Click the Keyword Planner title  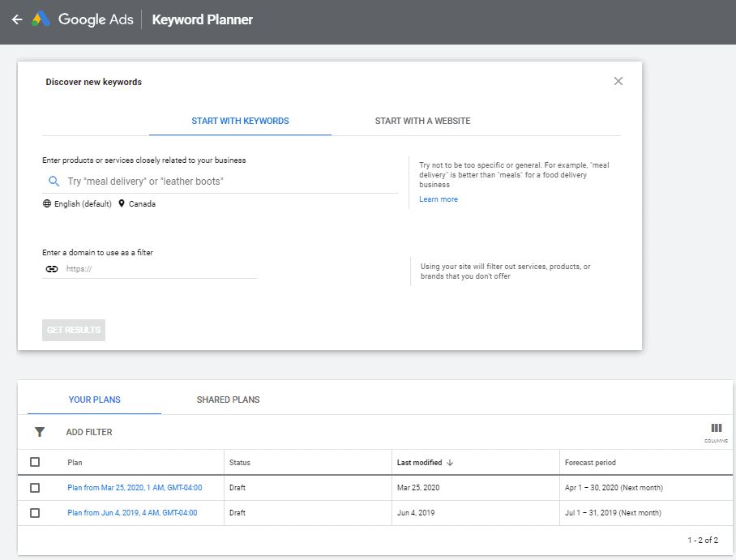coord(203,19)
